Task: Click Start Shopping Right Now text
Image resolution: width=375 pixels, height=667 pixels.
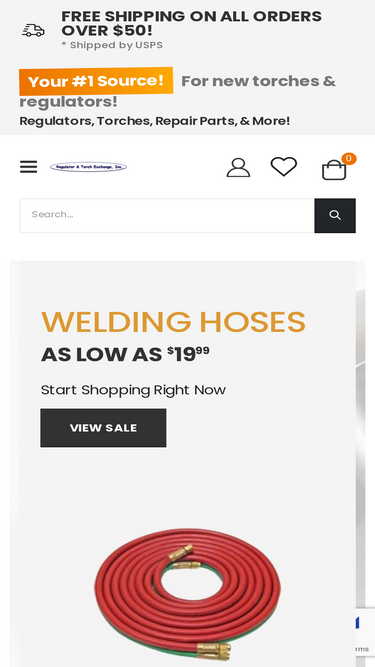Action: click(133, 390)
